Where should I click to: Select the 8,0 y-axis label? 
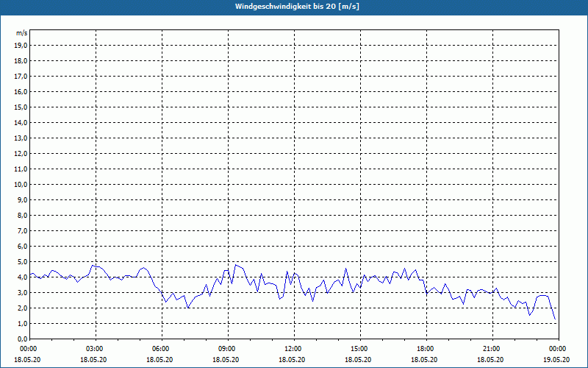click(x=22, y=215)
